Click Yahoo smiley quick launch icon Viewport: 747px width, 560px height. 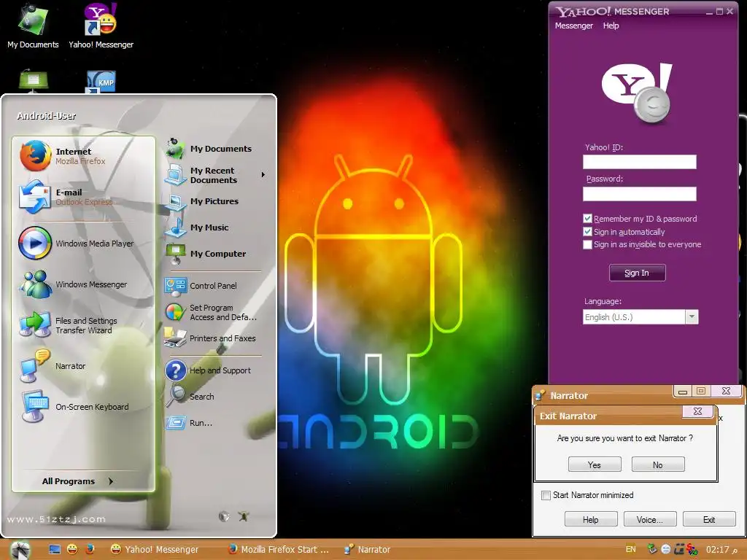coord(72,550)
